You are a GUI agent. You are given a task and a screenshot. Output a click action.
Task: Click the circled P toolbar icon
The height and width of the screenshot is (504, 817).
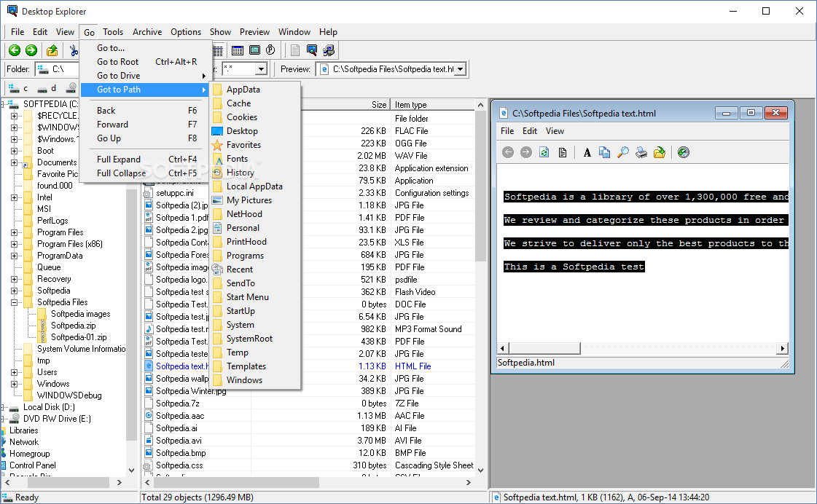click(x=270, y=50)
